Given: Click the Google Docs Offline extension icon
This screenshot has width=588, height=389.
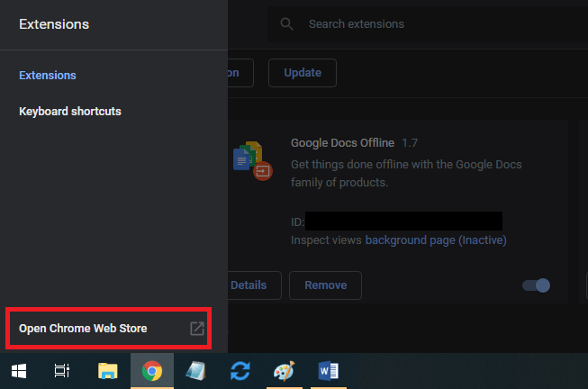Looking at the screenshot, I should [x=251, y=161].
